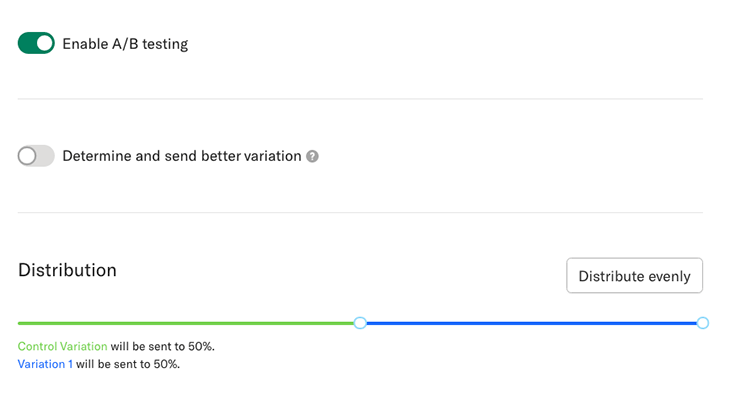
Task: Turn off the Enable A/B testing toggle
Action: tap(36, 43)
